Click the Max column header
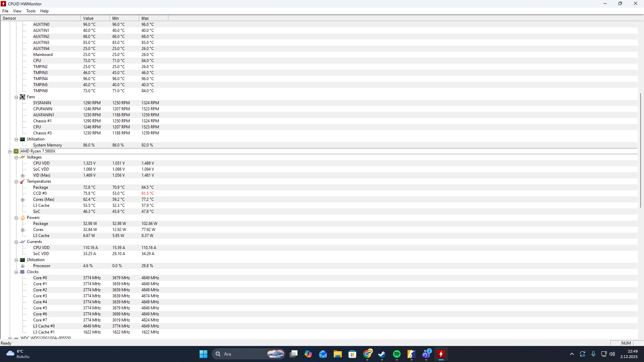The width and height of the screenshot is (644, 362). point(154,18)
